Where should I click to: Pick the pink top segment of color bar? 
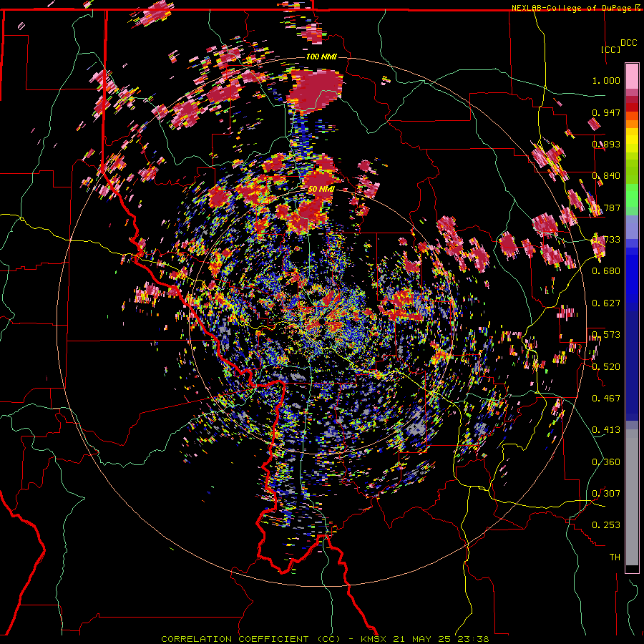(632, 77)
